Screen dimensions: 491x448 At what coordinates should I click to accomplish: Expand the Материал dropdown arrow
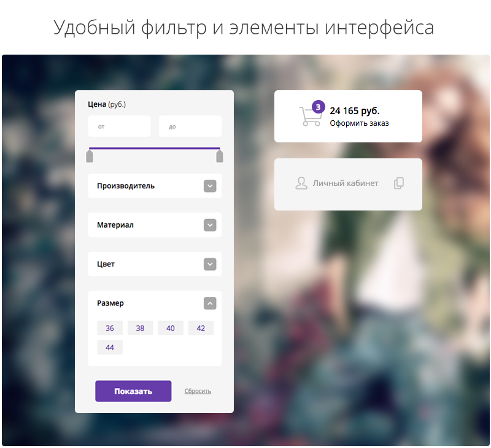click(210, 225)
